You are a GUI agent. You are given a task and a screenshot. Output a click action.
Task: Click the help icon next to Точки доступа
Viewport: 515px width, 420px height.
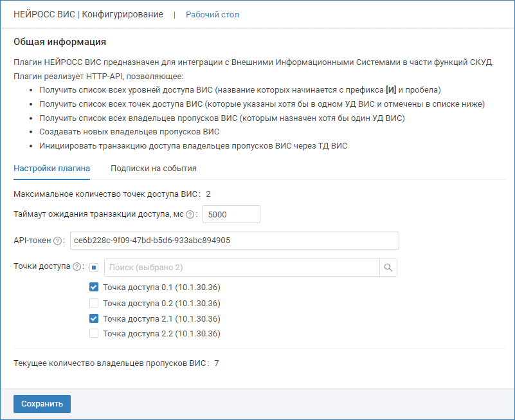[77, 267]
